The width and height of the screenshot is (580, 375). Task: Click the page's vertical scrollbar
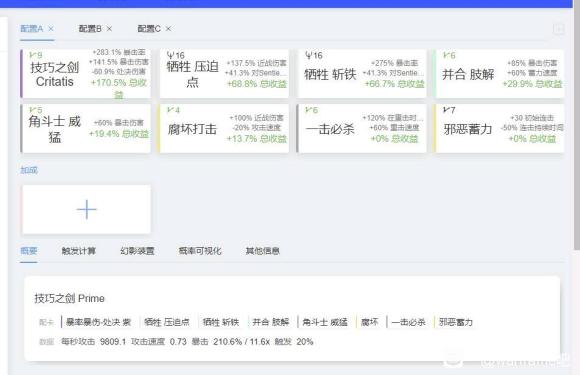576,126
